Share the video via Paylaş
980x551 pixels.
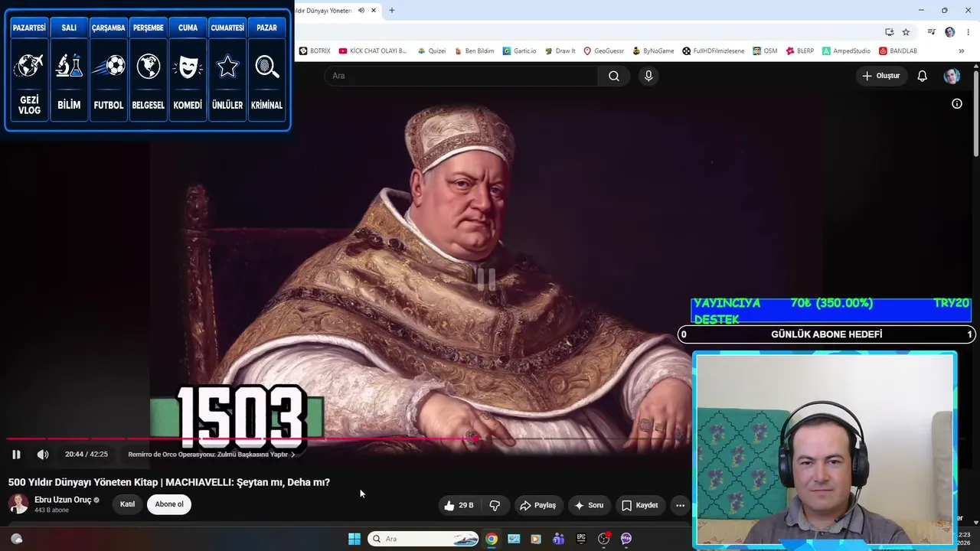[x=537, y=505]
